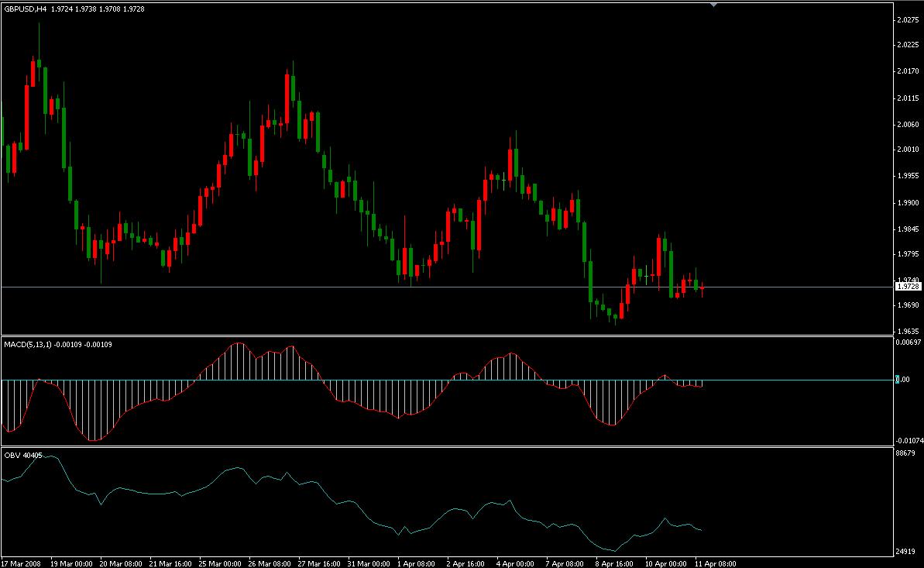Click the 4 Apr 00:00 time label
Screen dimensions: 924x568
pyautogui.click(x=515, y=564)
